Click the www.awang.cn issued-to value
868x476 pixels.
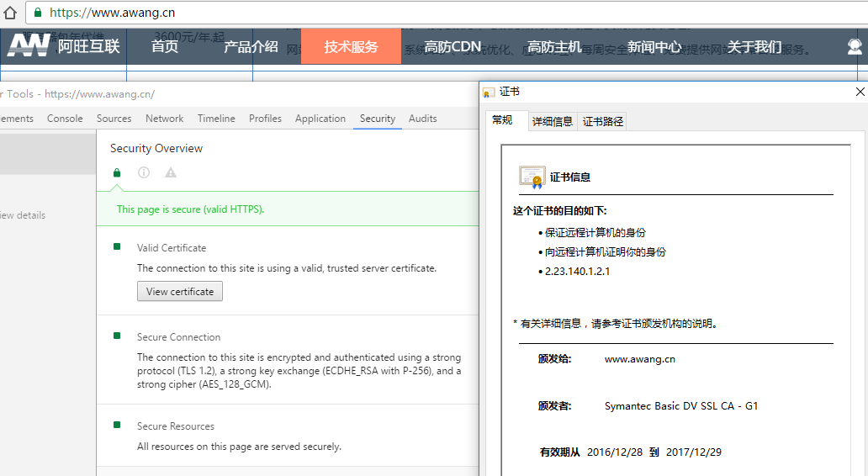pyautogui.click(x=640, y=359)
